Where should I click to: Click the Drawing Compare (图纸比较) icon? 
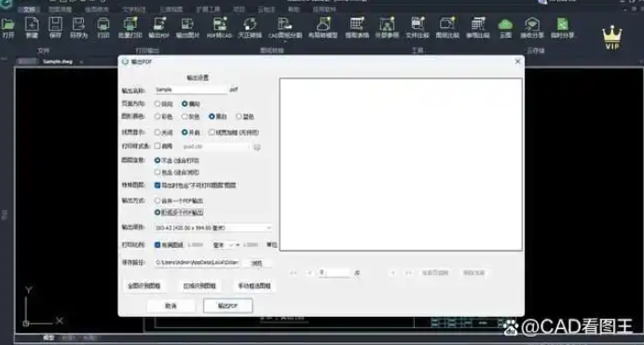pyautogui.click(x=447, y=24)
